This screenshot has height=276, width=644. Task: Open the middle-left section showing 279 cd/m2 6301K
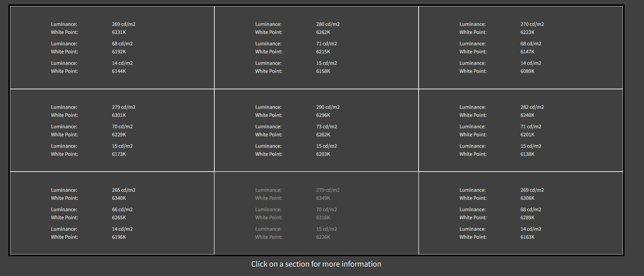pyautogui.click(x=112, y=130)
